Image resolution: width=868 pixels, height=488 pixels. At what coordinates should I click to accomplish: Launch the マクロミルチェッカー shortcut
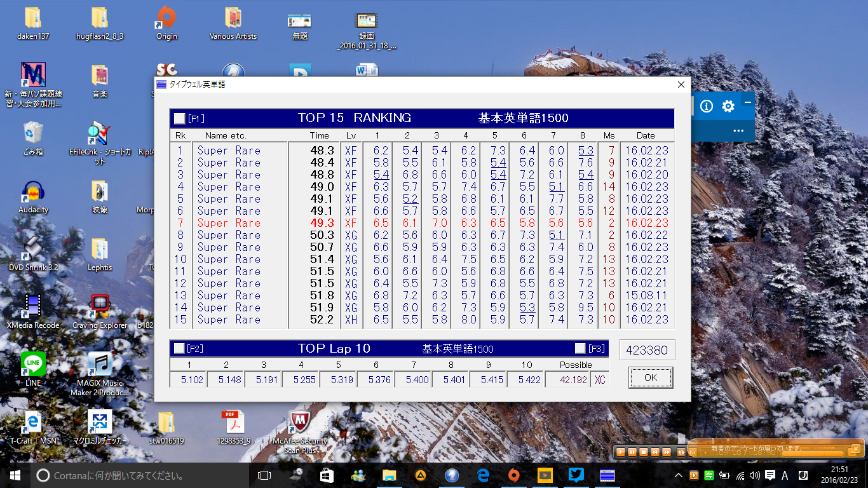point(100,427)
